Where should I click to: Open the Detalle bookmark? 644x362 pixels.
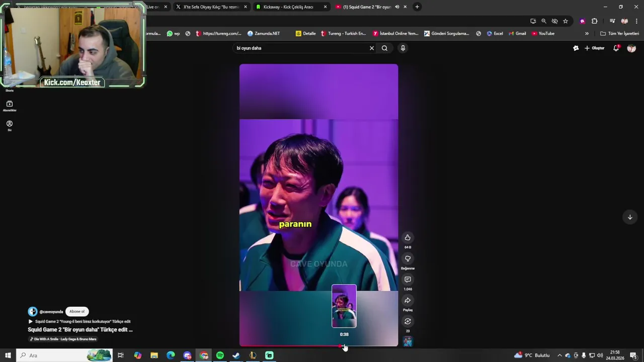[x=306, y=34]
